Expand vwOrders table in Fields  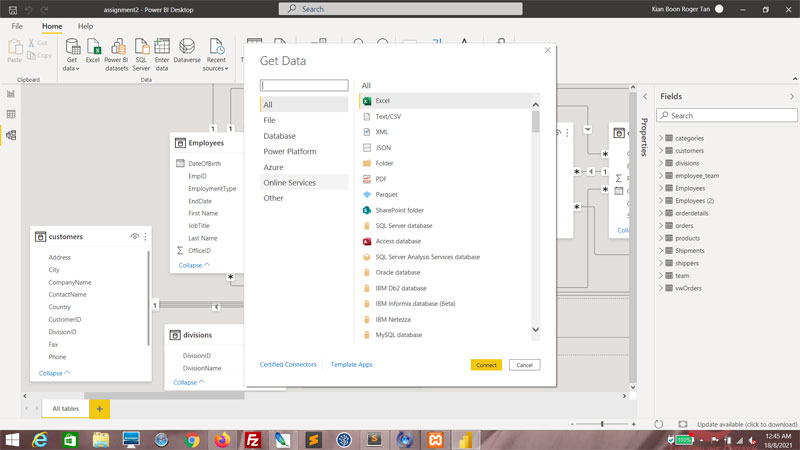click(x=661, y=288)
